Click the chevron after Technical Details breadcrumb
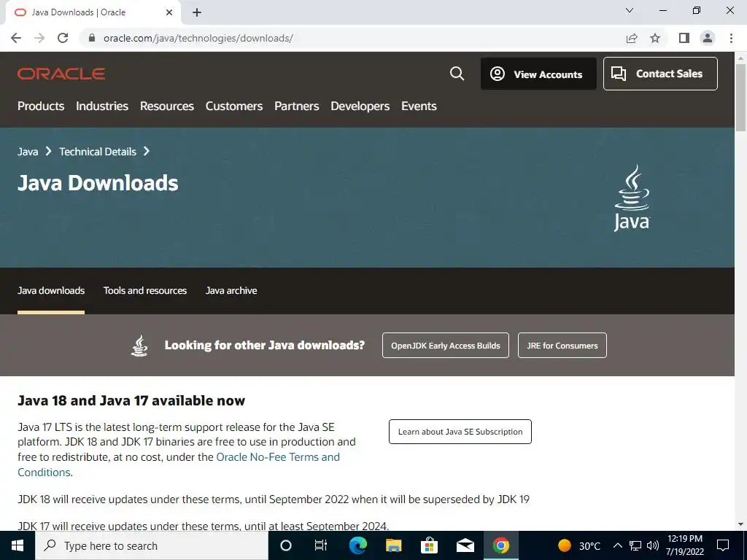This screenshot has width=747, height=560. 147,152
